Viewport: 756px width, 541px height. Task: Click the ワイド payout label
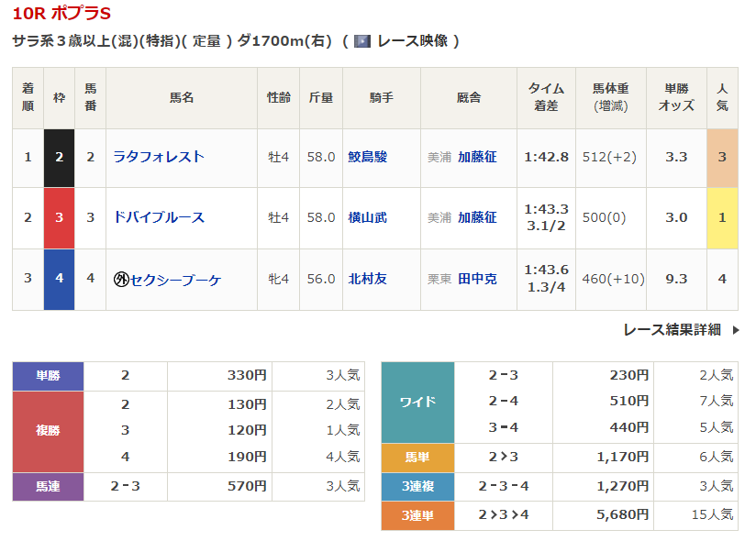417,402
